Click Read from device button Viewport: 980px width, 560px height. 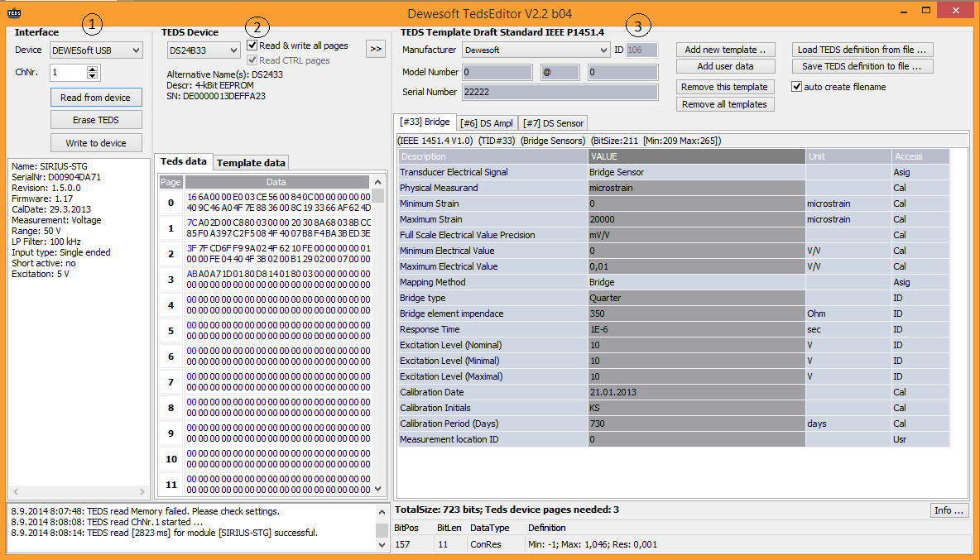pyautogui.click(x=96, y=98)
